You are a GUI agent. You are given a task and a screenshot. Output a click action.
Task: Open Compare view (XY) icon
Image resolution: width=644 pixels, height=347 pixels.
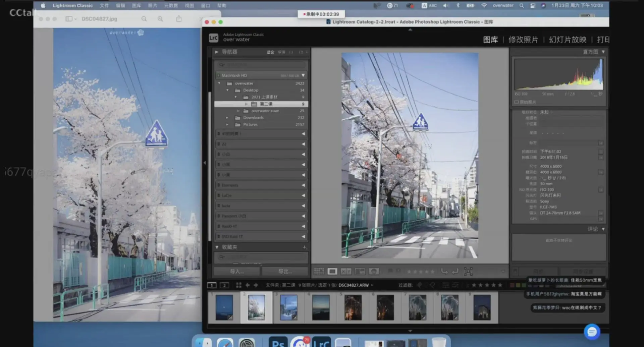point(346,271)
